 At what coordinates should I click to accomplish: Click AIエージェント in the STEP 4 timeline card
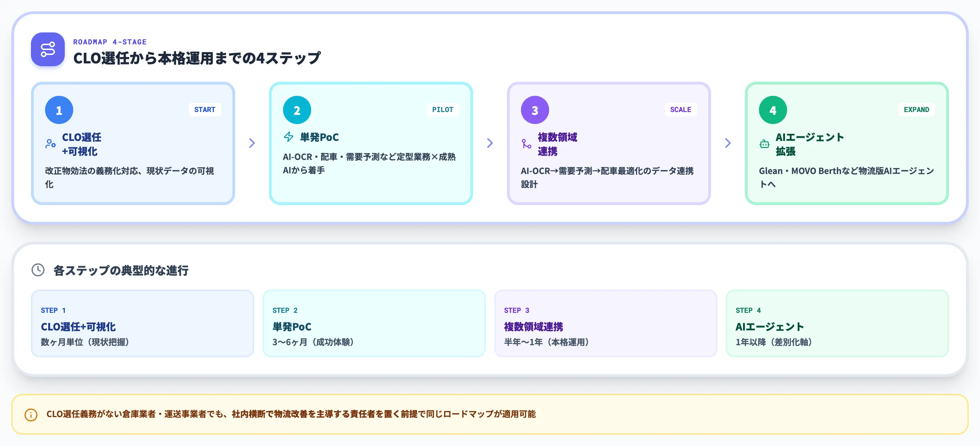click(x=769, y=327)
